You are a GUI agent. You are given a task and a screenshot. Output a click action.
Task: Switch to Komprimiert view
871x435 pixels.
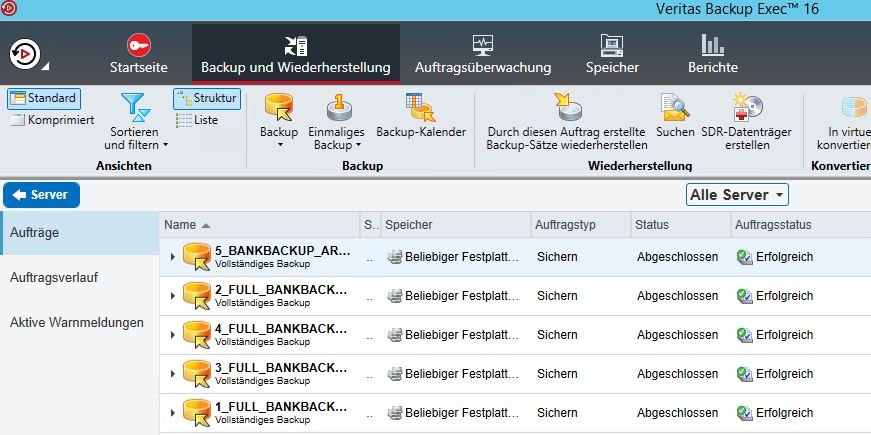[x=53, y=120]
